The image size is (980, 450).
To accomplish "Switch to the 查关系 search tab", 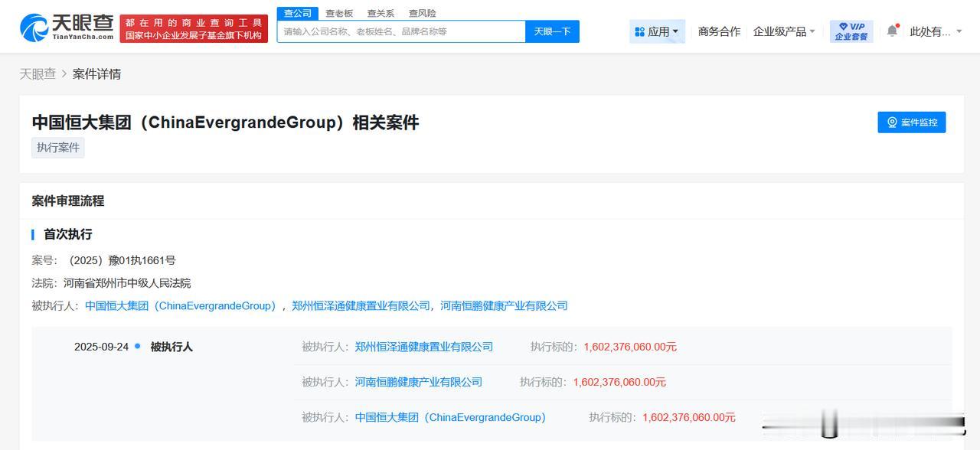I will pos(381,13).
